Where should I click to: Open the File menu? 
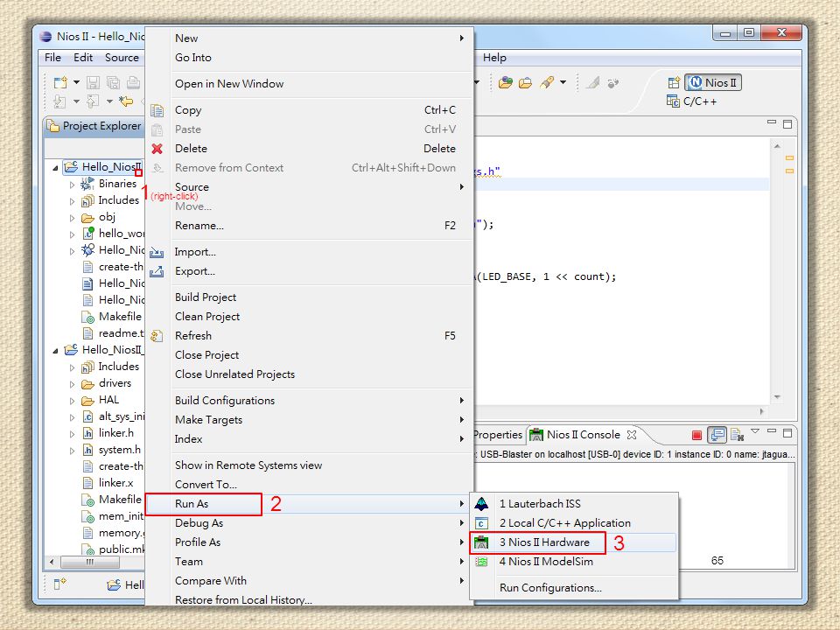click(52, 58)
